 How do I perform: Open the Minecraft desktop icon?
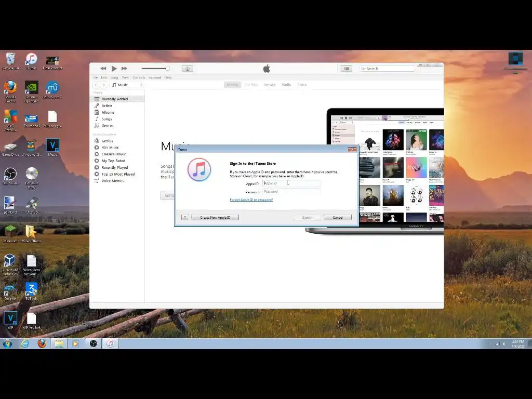pos(10,234)
